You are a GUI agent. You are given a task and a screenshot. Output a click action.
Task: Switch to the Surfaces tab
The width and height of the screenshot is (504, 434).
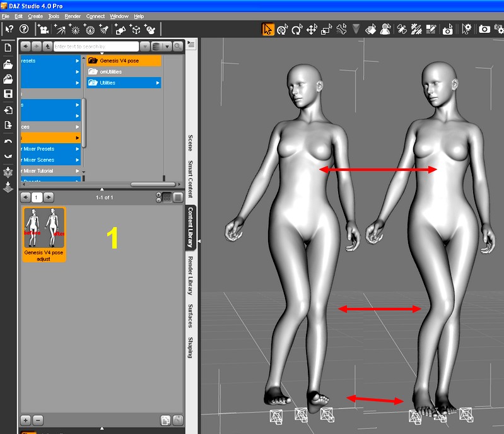(x=190, y=316)
